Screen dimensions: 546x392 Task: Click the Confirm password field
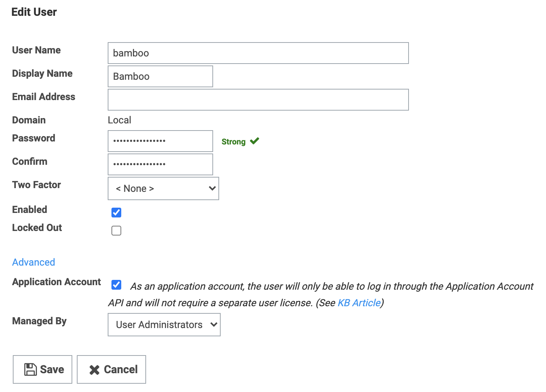click(160, 164)
